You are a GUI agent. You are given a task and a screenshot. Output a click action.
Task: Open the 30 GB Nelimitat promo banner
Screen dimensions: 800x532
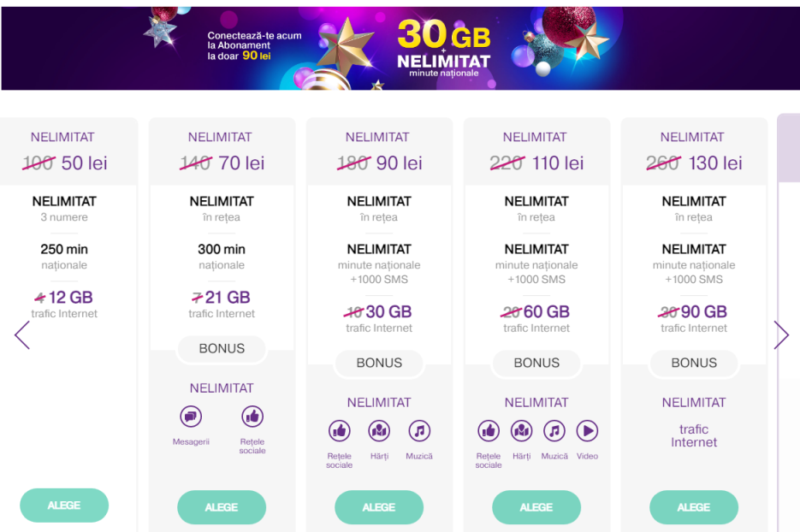pyautogui.click(x=400, y=49)
